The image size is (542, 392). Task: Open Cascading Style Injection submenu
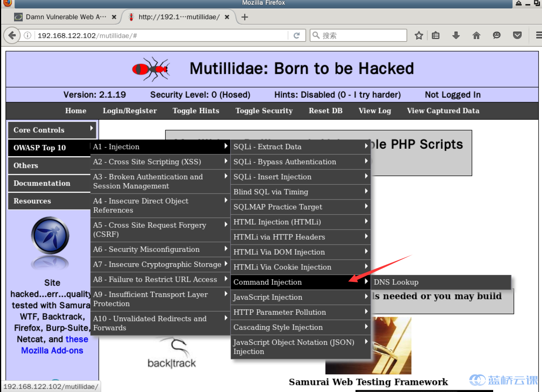(x=301, y=327)
